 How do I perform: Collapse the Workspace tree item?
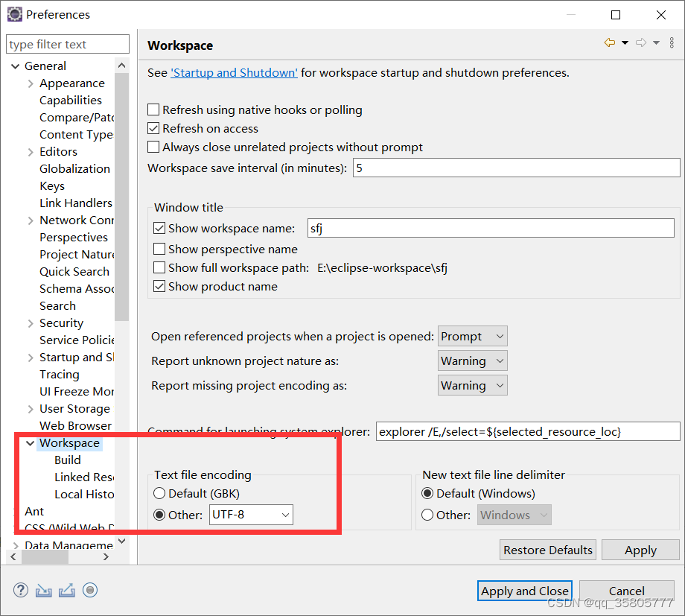click(30, 442)
